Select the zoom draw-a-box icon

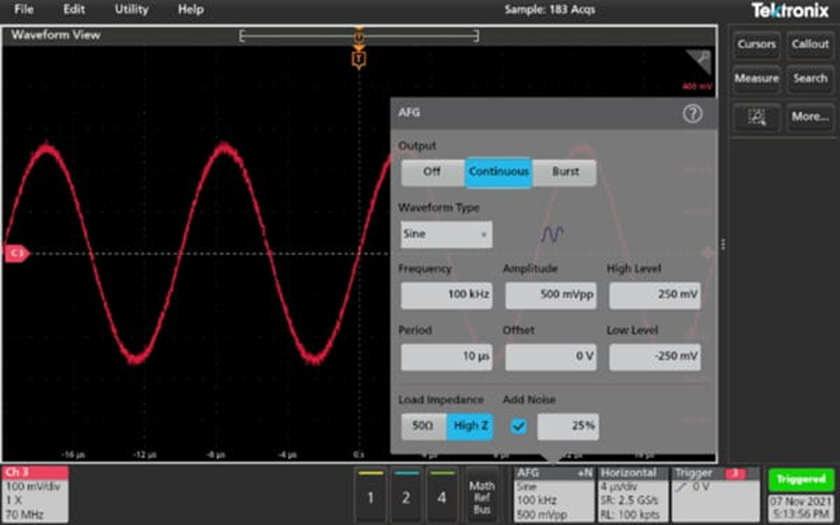pos(756,117)
